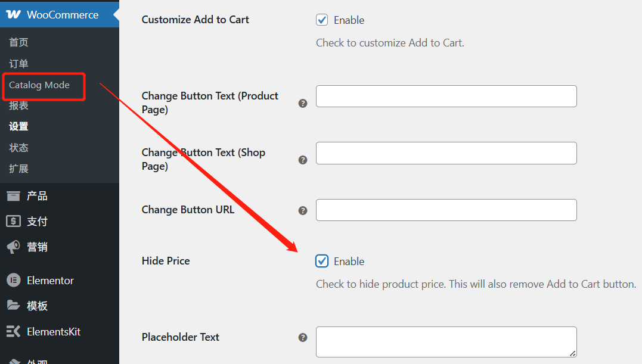Click the Change Button Text (Product Page) field

pos(446,97)
